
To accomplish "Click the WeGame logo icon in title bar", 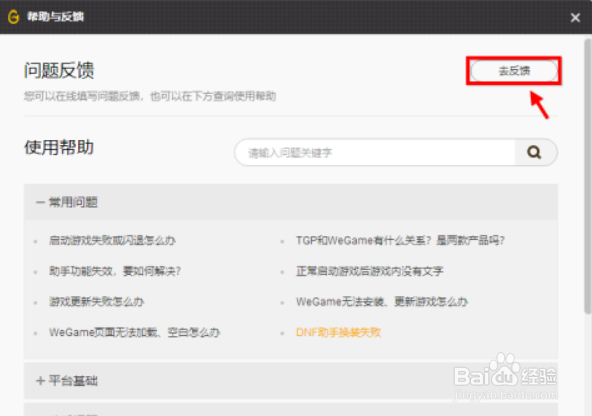I will pyautogui.click(x=13, y=17).
